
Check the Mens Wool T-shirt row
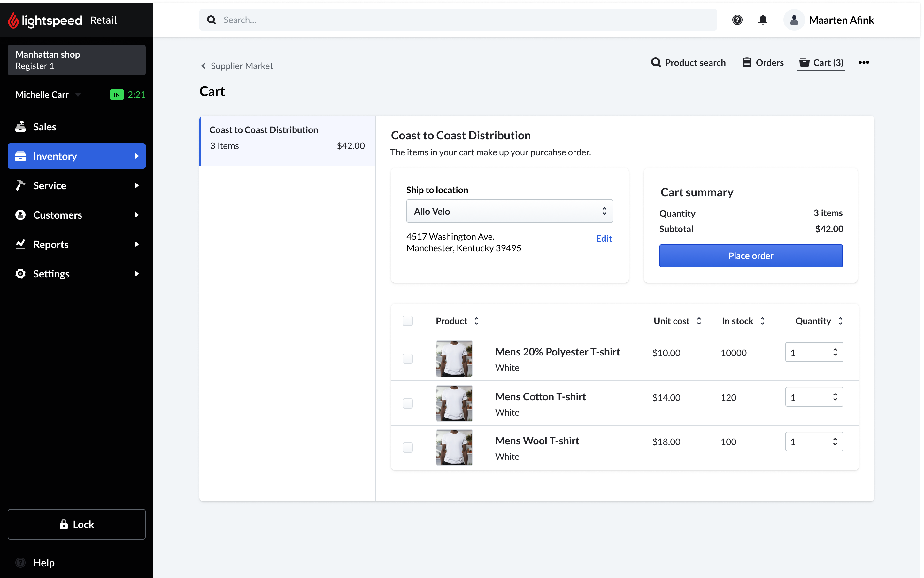tap(408, 448)
